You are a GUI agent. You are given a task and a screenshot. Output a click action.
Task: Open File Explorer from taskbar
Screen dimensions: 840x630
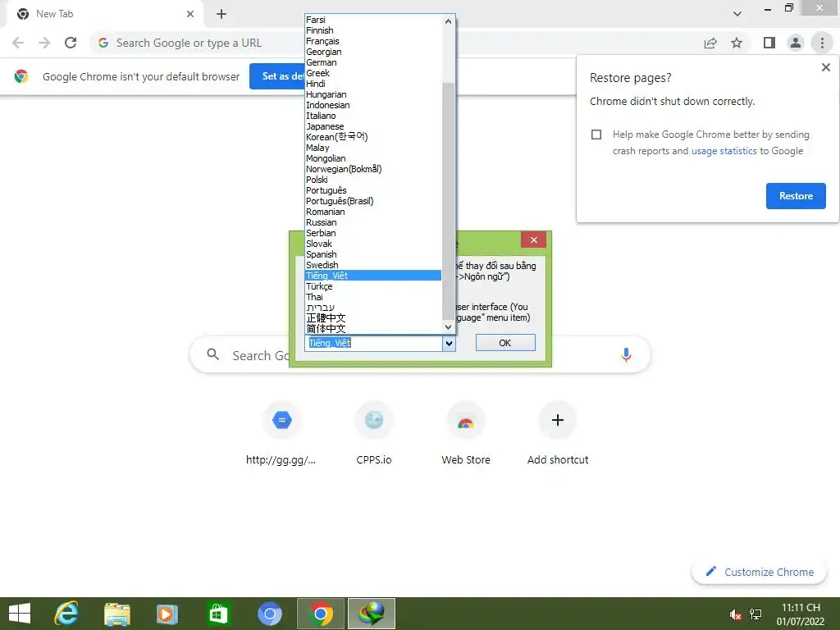tap(117, 614)
